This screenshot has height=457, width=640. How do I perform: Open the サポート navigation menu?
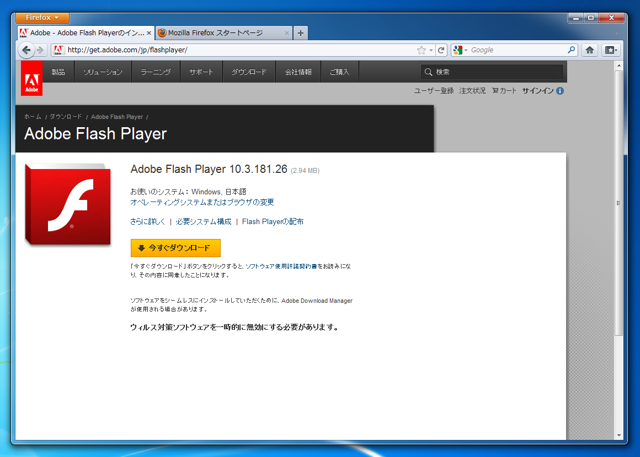201,72
